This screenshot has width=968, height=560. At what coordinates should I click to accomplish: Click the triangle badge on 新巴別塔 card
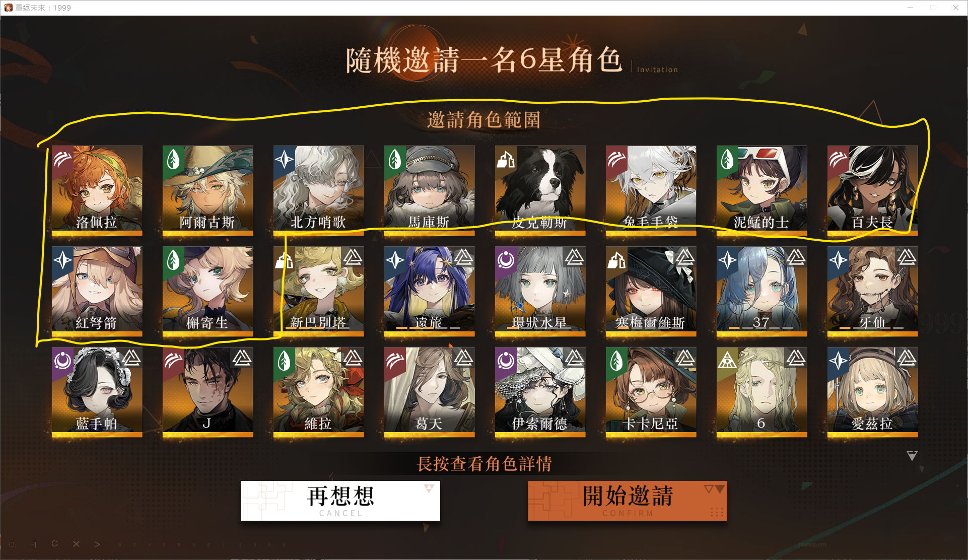(353, 257)
